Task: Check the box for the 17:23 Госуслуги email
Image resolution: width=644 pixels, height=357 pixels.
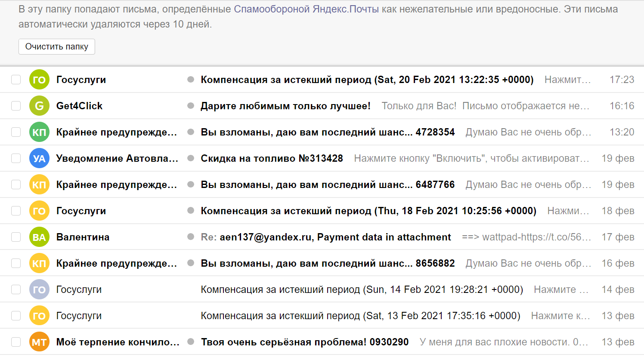Action: tap(16, 80)
